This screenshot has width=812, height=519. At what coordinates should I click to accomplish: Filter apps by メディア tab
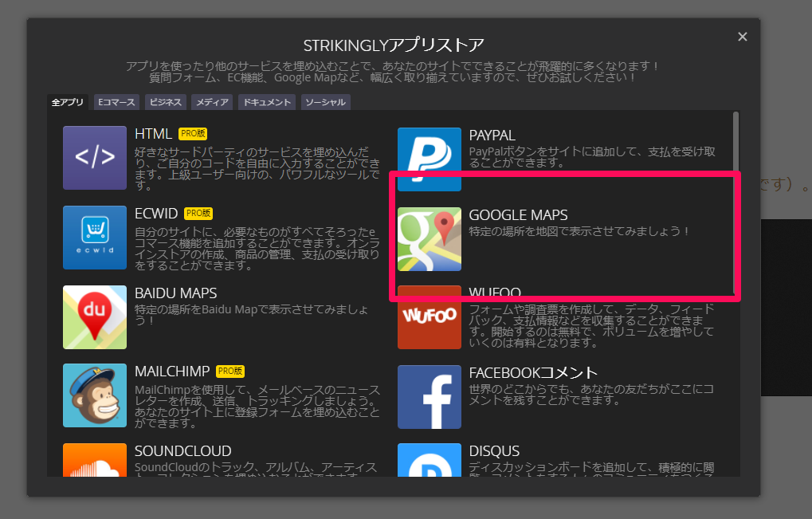[x=212, y=103]
